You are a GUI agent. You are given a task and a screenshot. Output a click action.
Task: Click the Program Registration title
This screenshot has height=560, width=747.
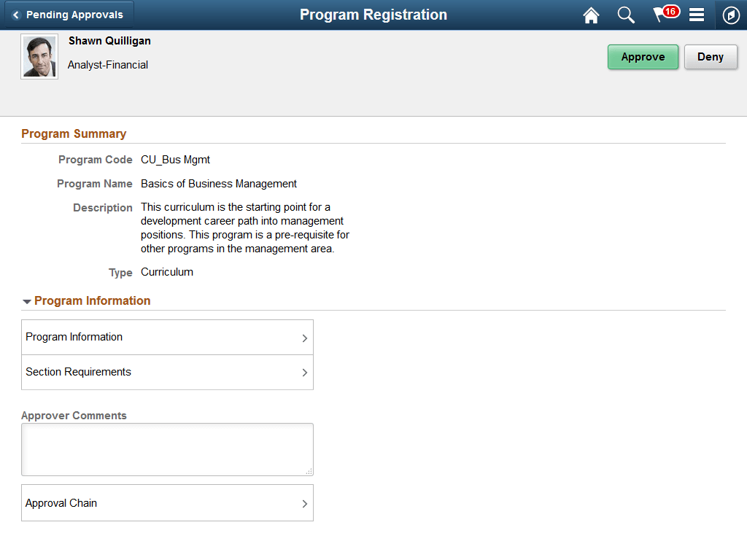pos(373,15)
